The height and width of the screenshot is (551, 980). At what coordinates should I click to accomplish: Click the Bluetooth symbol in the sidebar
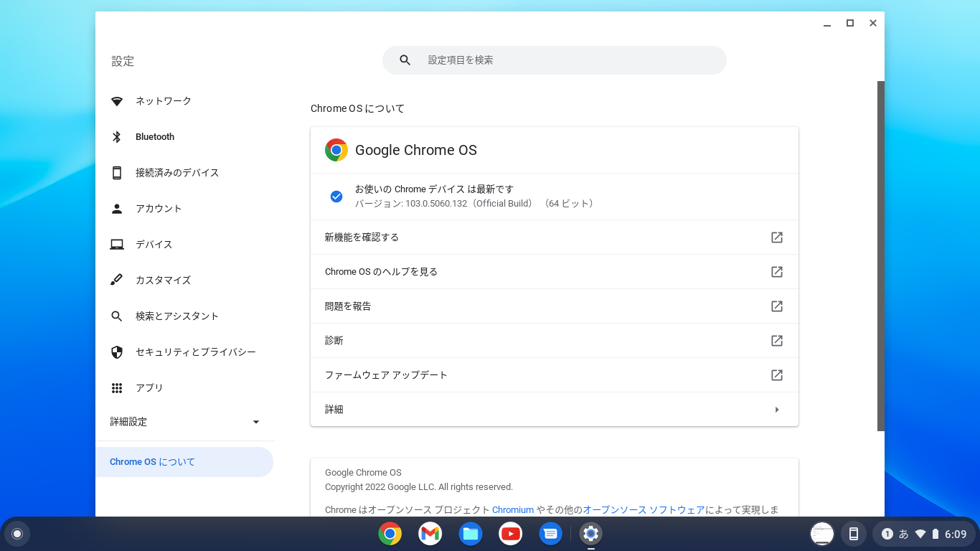pyautogui.click(x=117, y=137)
